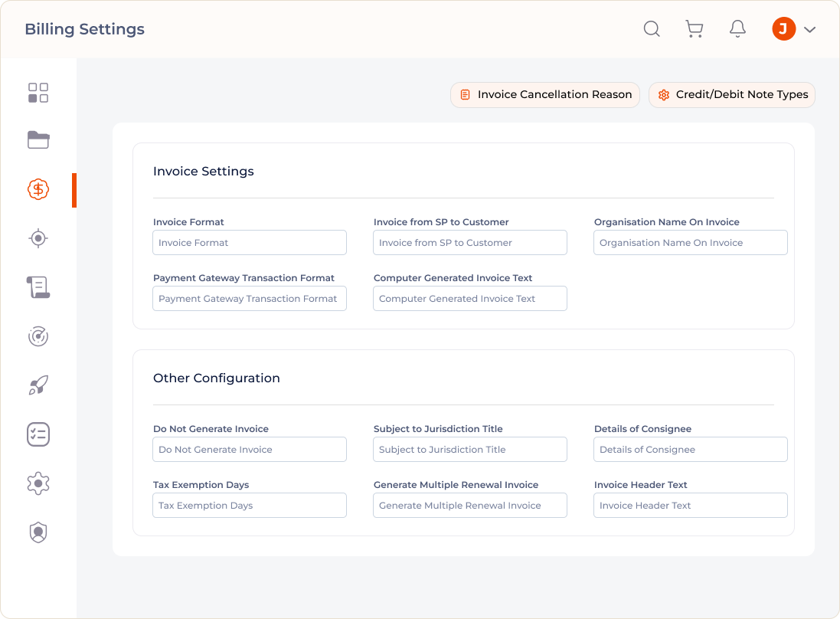Focus the Details of Consignee field
Viewport: 840px width, 619px height.
coord(691,450)
